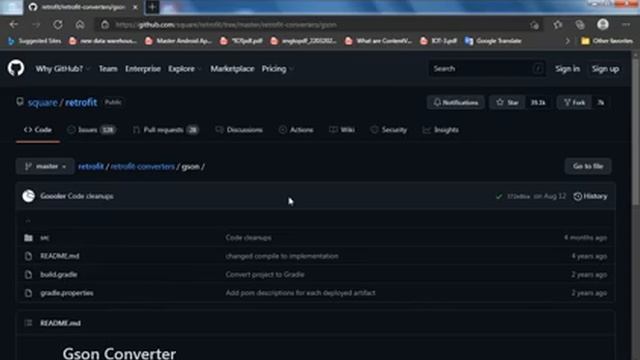The height and width of the screenshot is (360, 640).
Task: Open the gradle.properties file
Action: tap(67, 293)
